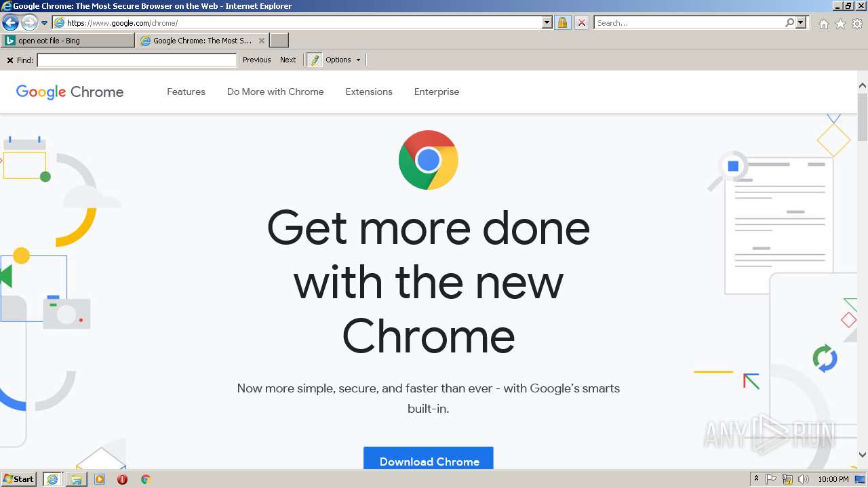The height and width of the screenshot is (488, 868).
Task: Click the red Stop loading button
Action: (581, 23)
